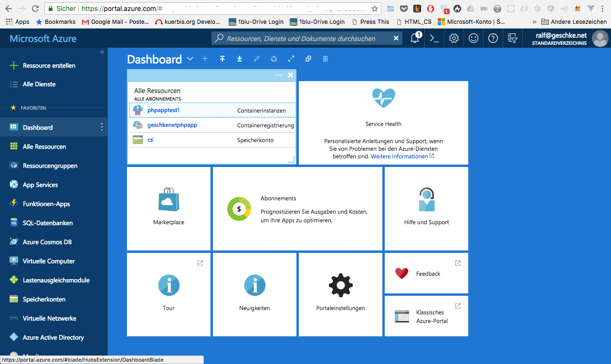
Task: Open Virtuelle Computer in sidebar
Action: (x=53, y=261)
